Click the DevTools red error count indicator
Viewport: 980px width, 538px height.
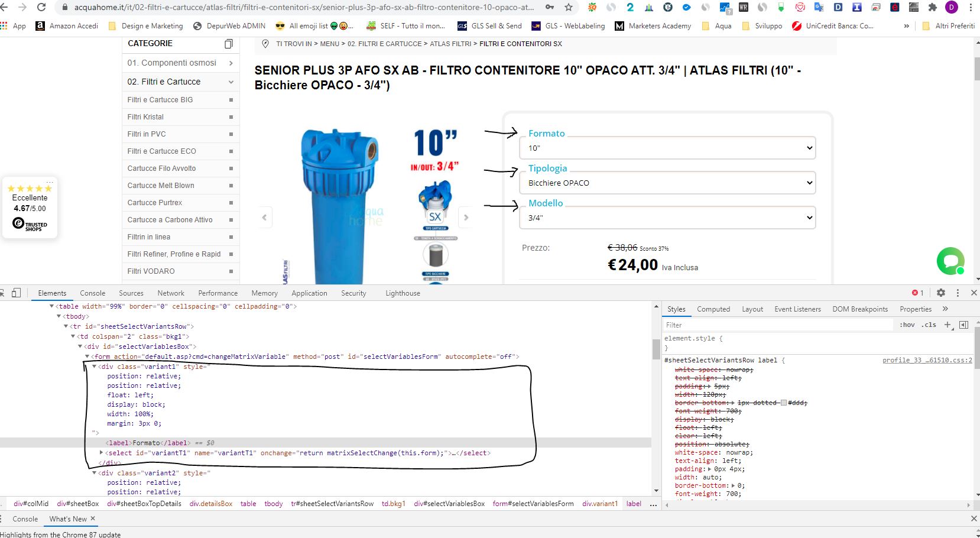(917, 293)
